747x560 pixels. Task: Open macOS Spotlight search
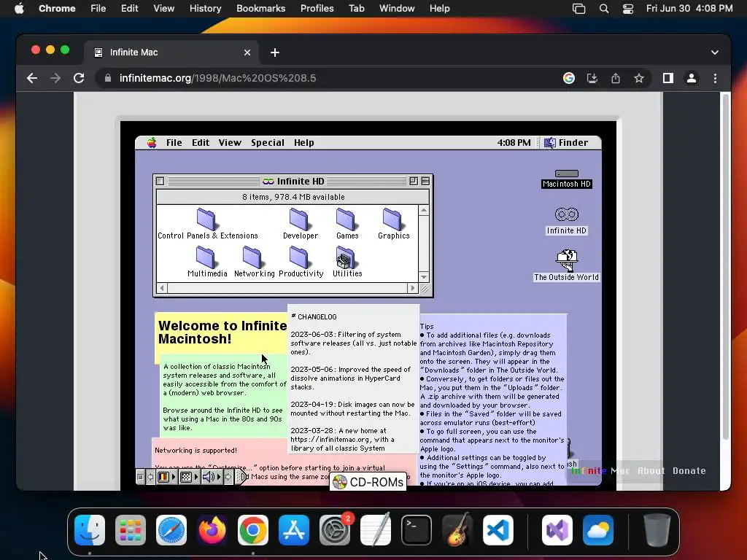(603, 8)
